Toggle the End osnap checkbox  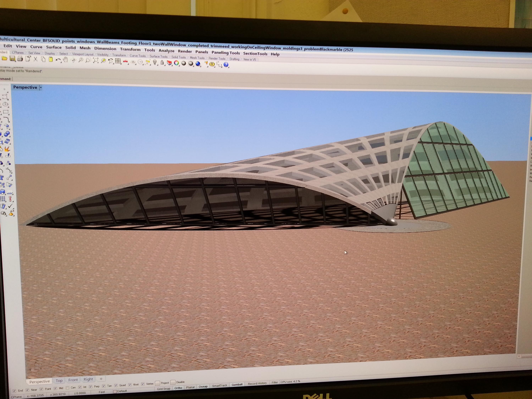coord(14,391)
